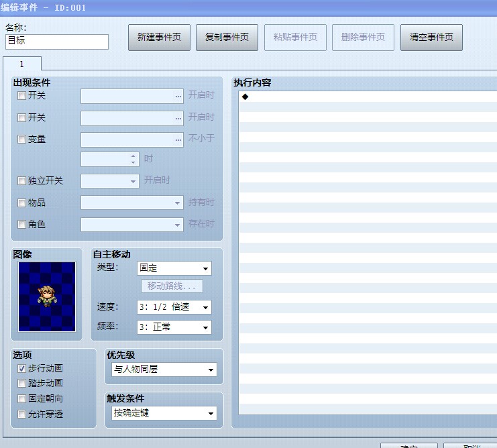The width and height of the screenshot is (497, 448).
Task: Open the 优先级 dropdown showing 与人物同层
Action: coord(164,370)
